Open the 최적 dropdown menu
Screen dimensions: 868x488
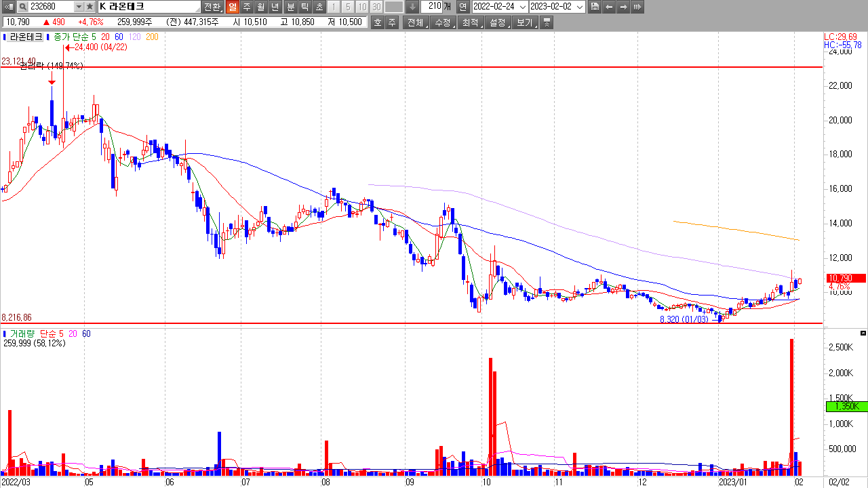click(x=470, y=22)
